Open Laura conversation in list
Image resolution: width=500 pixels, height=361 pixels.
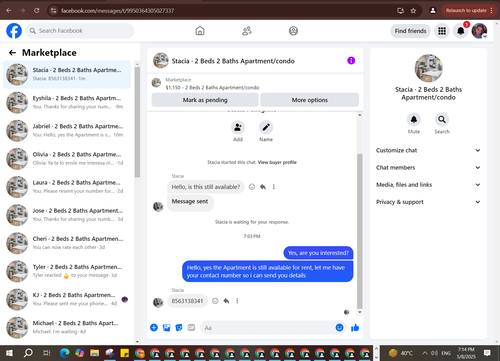67,187
